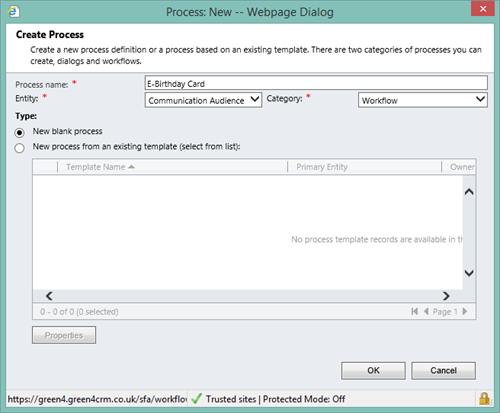
Task: Select the New blank process option
Action: tap(19, 133)
